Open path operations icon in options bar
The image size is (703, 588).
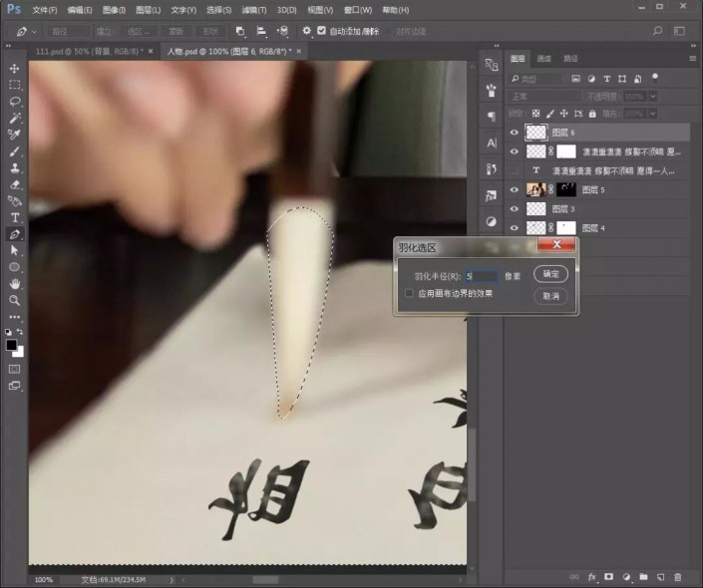coord(240,31)
